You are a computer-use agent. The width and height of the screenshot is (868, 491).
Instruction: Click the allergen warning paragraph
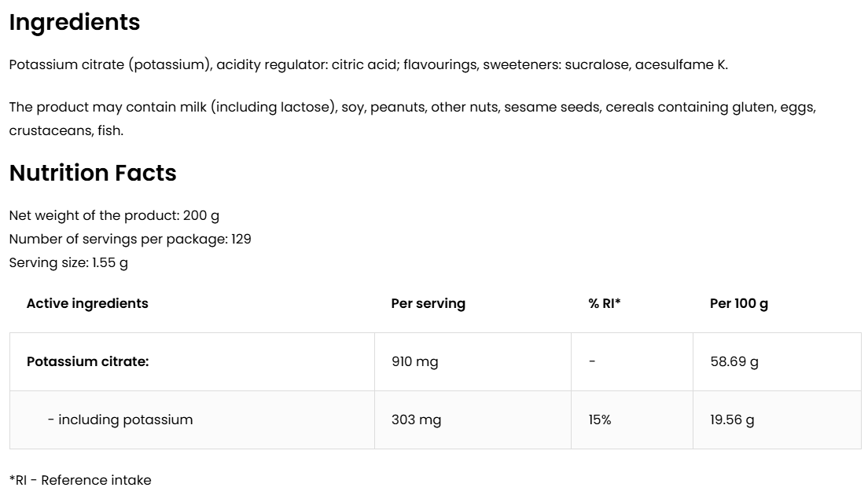click(412, 108)
